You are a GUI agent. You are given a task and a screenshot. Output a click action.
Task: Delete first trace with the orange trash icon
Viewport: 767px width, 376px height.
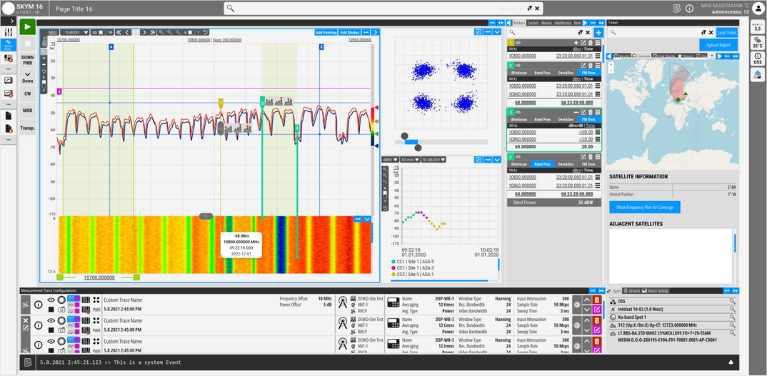point(597,300)
